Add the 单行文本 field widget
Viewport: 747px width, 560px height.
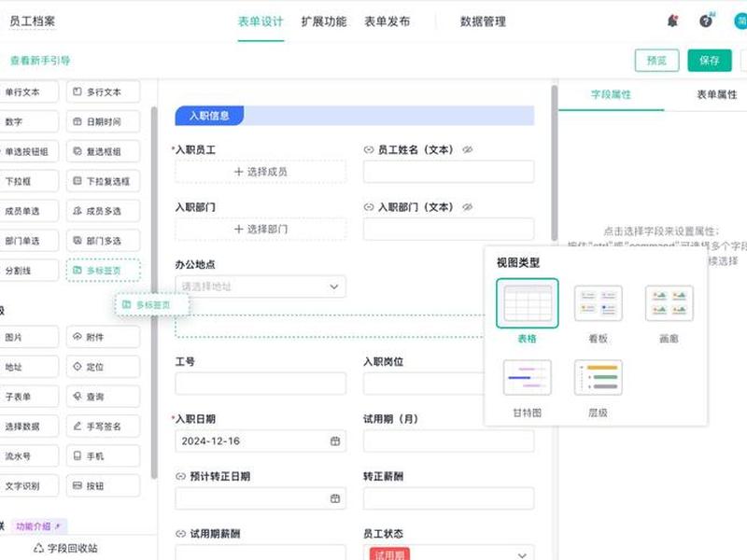(x=29, y=91)
